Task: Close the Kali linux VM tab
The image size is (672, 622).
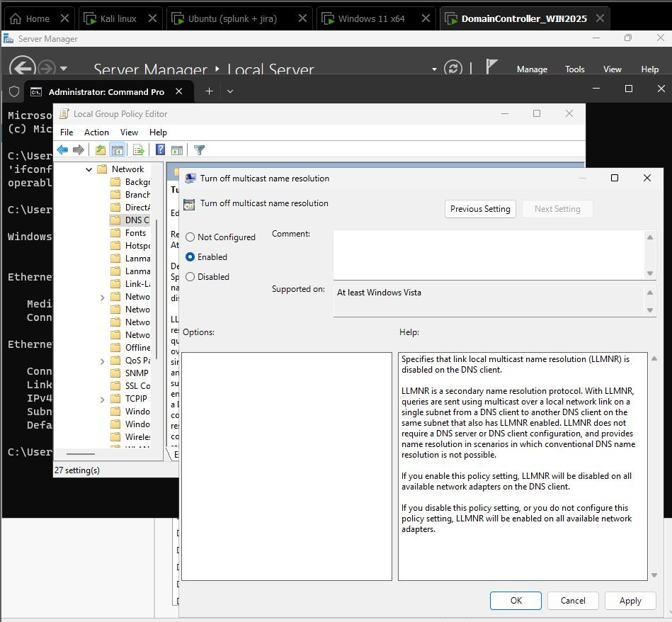Action: (152, 18)
